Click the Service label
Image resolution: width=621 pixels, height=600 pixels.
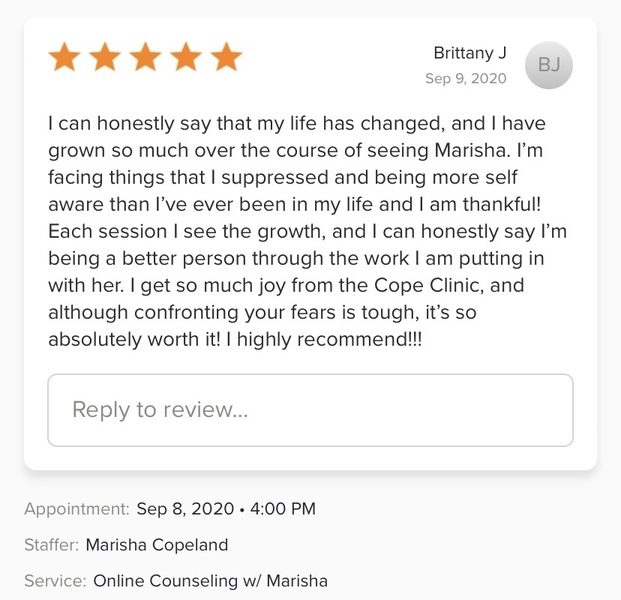[55, 581]
